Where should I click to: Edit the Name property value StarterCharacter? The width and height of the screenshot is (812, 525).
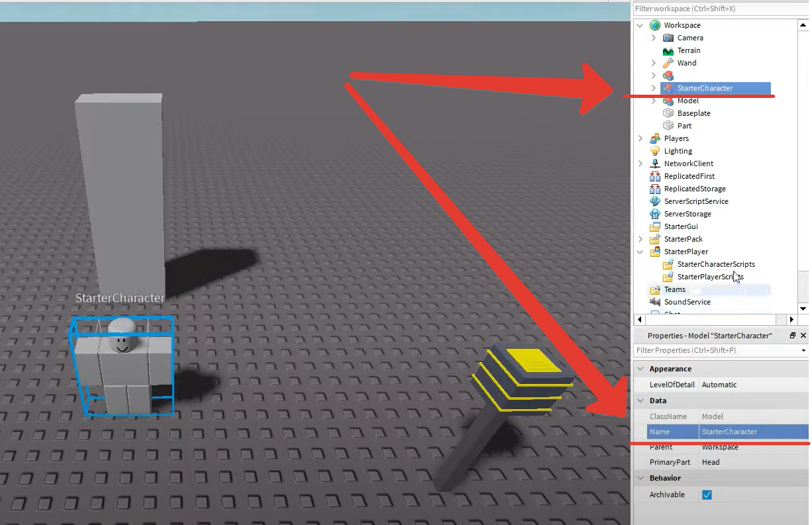coord(754,432)
